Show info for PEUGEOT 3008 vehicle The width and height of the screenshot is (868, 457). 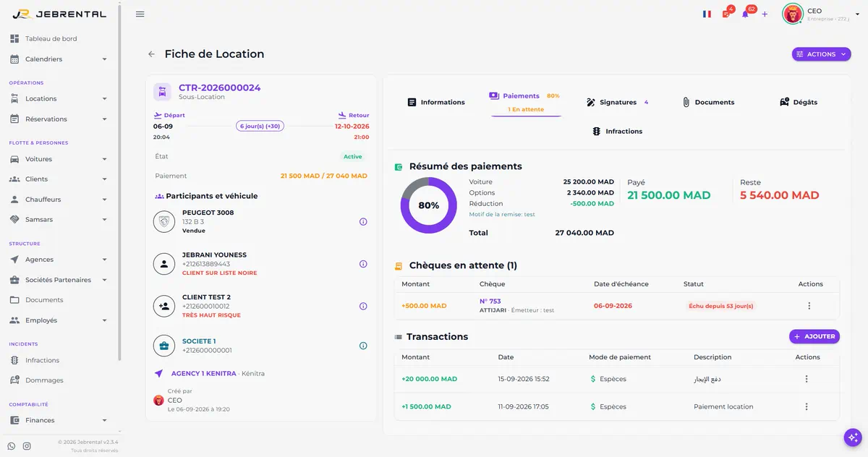pyautogui.click(x=363, y=222)
